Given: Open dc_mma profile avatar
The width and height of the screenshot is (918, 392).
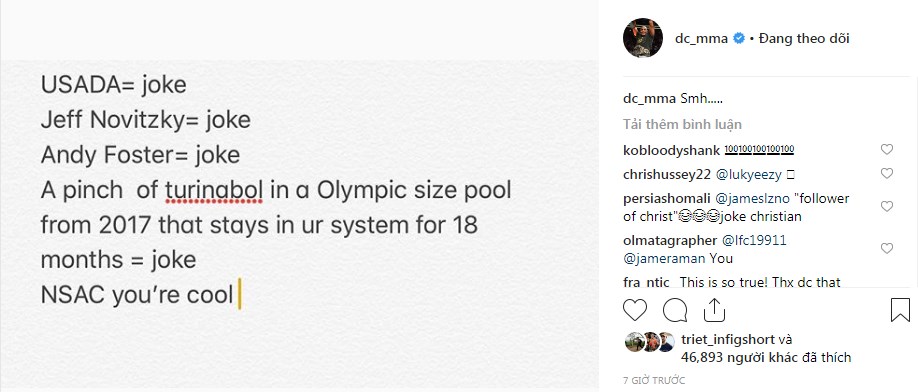Looking at the screenshot, I should pyautogui.click(x=643, y=38).
